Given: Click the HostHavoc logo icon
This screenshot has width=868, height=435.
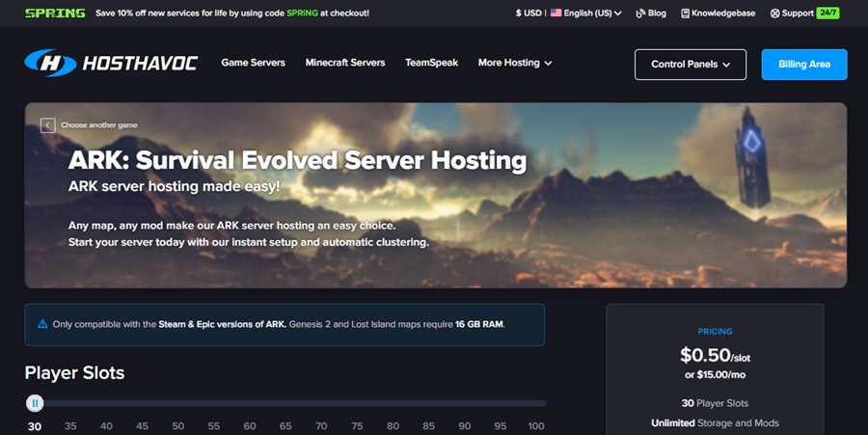Looking at the screenshot, I should [50, 63].
